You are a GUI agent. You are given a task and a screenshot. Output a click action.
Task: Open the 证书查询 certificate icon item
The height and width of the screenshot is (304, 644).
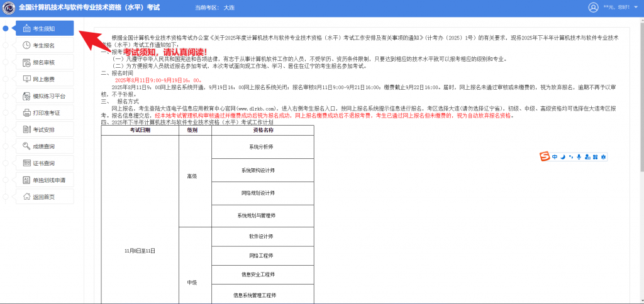point(26,163)
